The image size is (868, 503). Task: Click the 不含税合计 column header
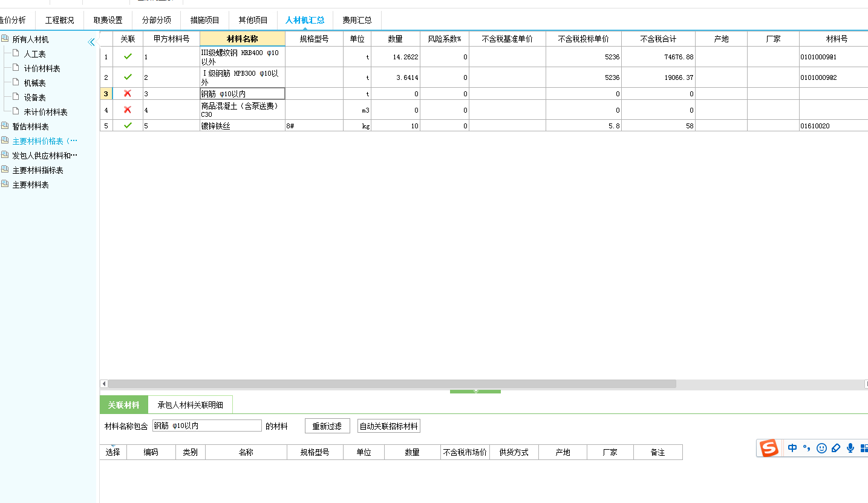658,39
